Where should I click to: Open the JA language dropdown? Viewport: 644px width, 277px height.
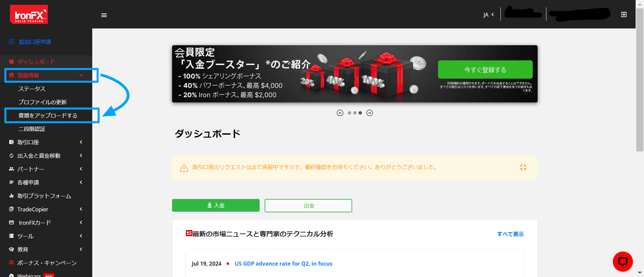pos(488,15)
